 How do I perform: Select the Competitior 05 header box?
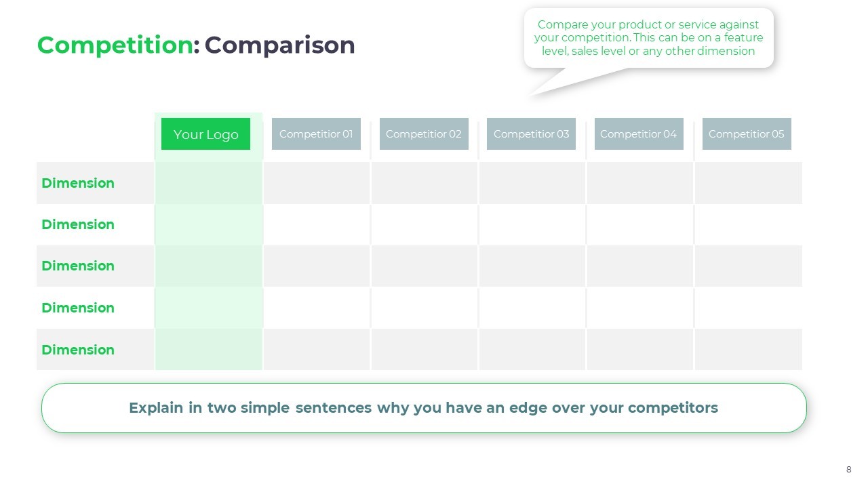click(747, 134)
